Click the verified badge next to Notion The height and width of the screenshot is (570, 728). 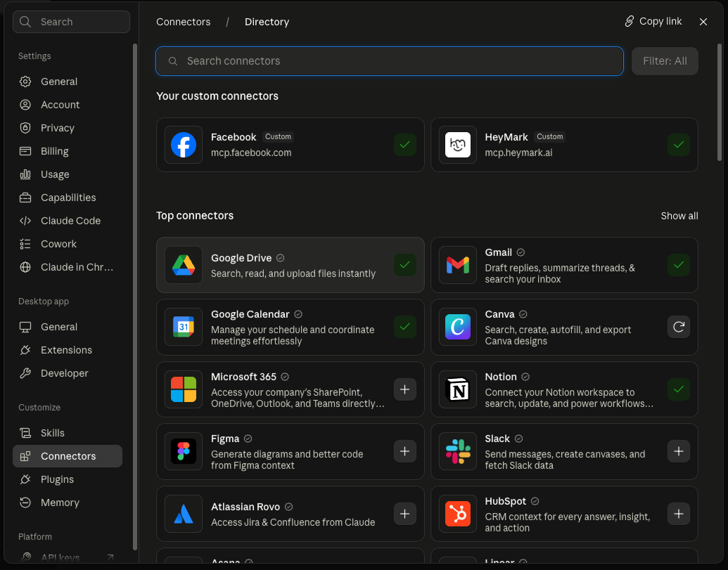pyautogui.click(x=525, y=377)
